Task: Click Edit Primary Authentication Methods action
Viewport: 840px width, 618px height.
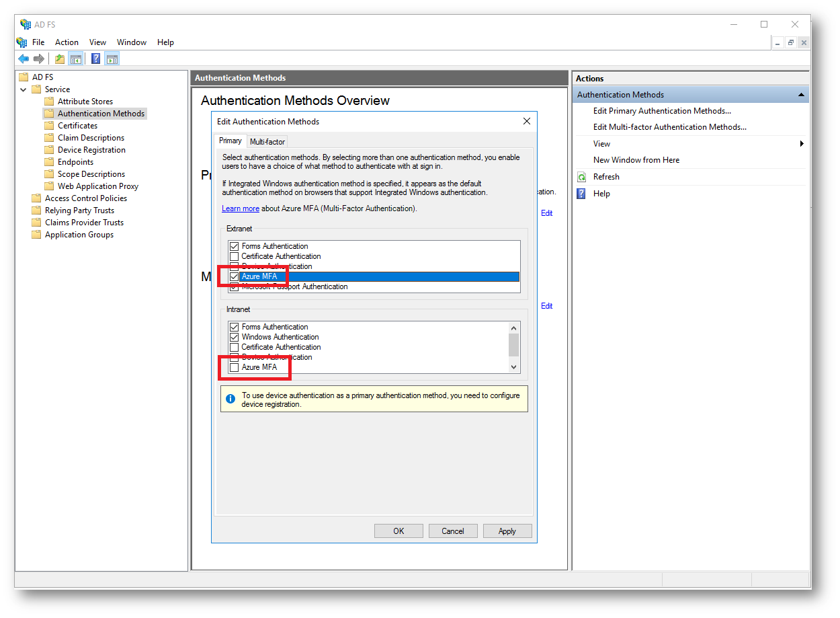Action: pos(662,111)
